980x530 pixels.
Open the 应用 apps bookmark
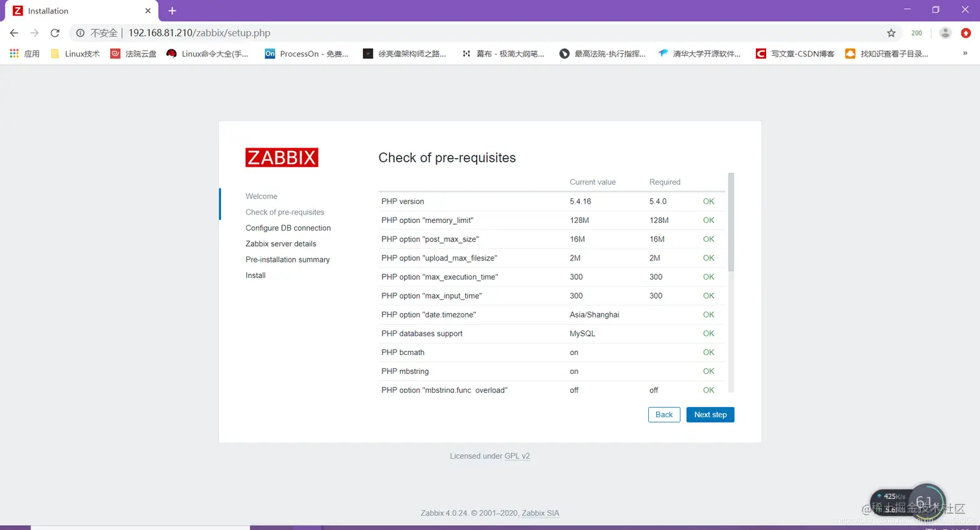click(x=25, y=54)
